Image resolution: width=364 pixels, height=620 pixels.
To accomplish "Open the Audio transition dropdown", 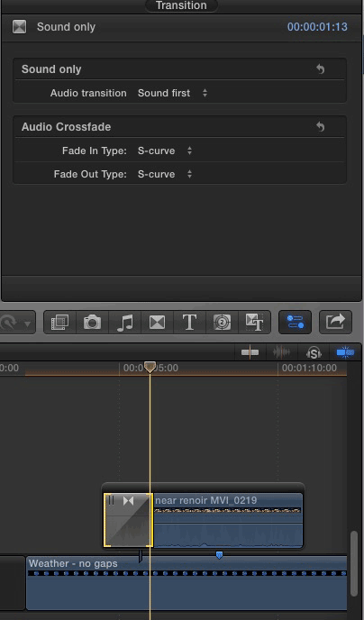I will tap(172, 93).
